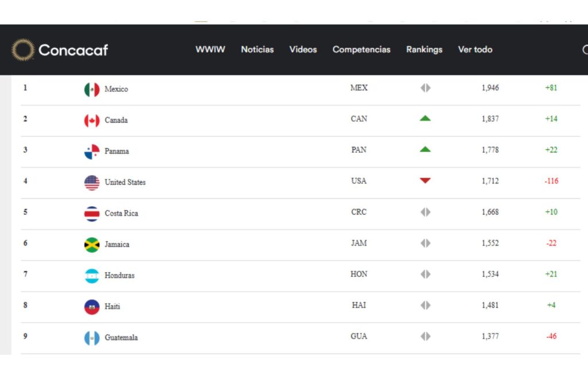The height and width of the screenshot is (376, 588).
Task: Click the green up arrow in Canada's row
Action: point(425,118)
